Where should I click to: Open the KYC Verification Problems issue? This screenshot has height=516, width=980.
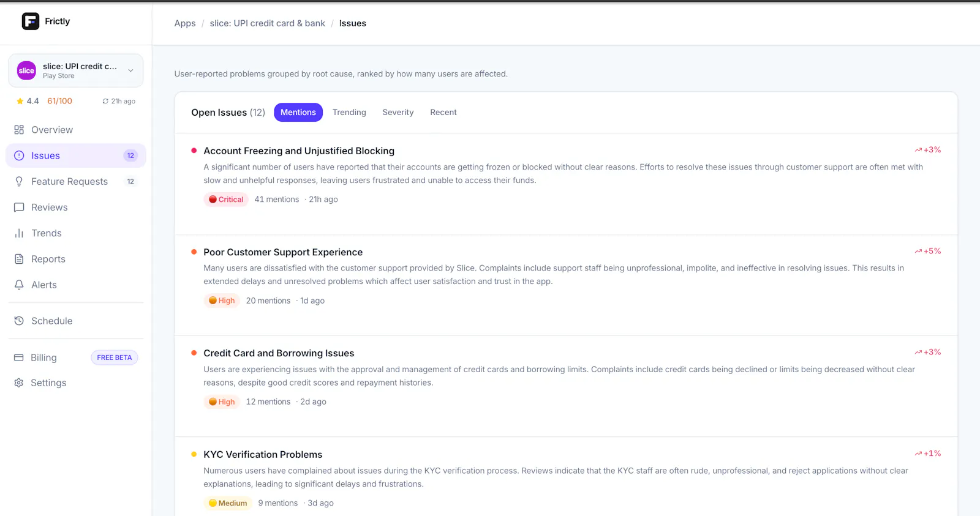(x=263, y=454)
